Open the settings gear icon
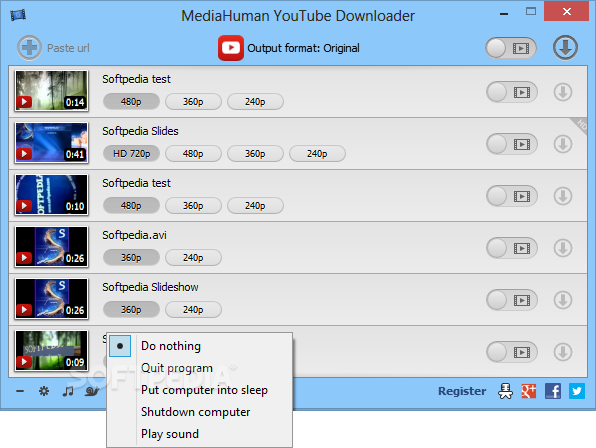 tap(44, 391)
